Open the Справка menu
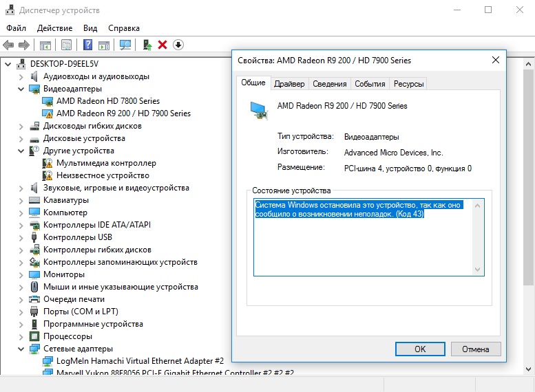535x392 pixels. click(124, 28)
